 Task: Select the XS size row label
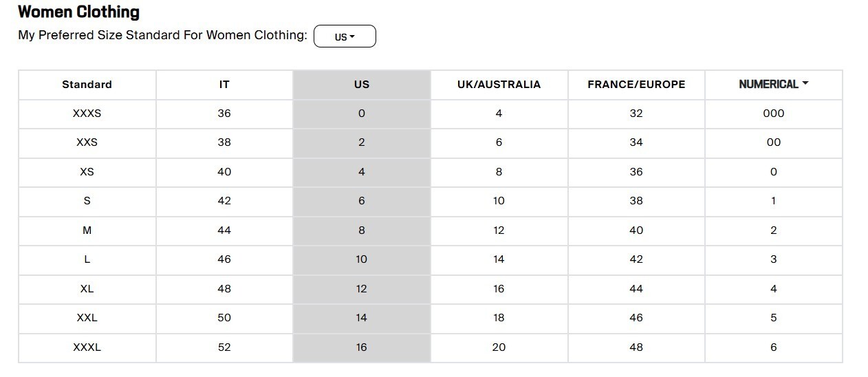(x=87, y=172)
